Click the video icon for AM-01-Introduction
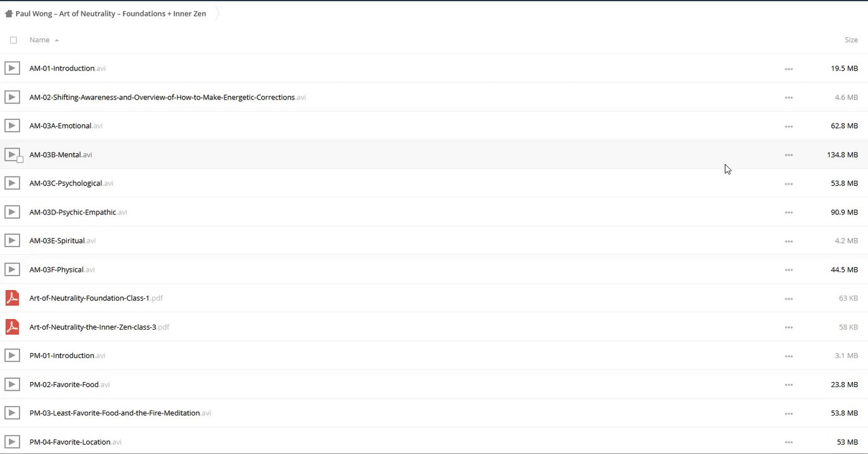 [x=12, y=68]
